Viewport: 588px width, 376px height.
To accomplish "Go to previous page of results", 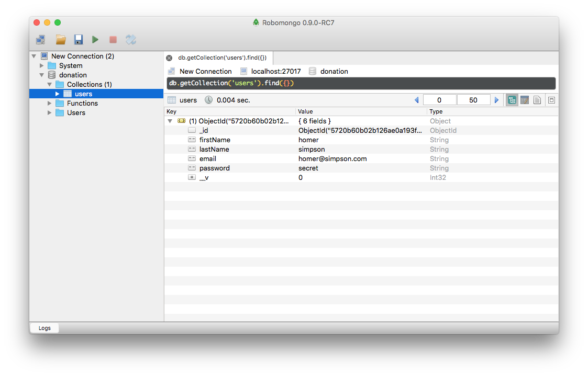I will click(x=417, y=100).
